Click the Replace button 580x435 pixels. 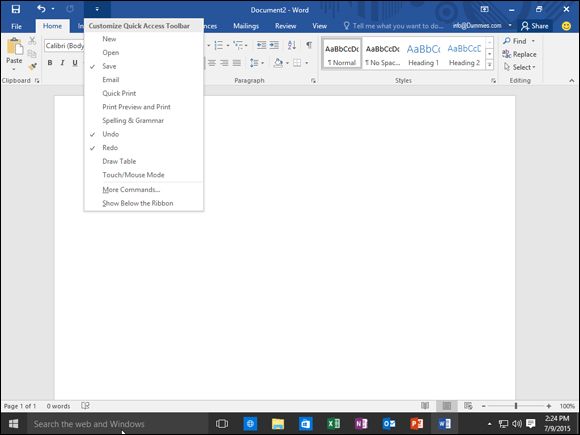tap(519, 54)
